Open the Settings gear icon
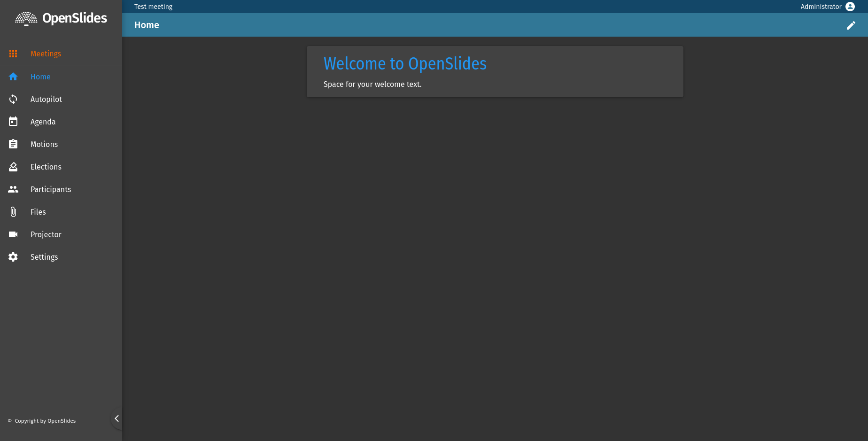 [x=13, y=256]
